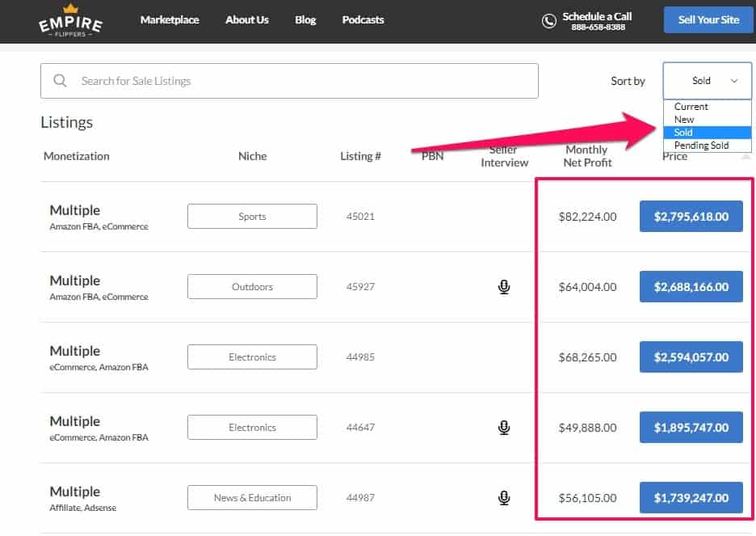Click the Listings heading

pyautogui.click(x=66, y=123)
